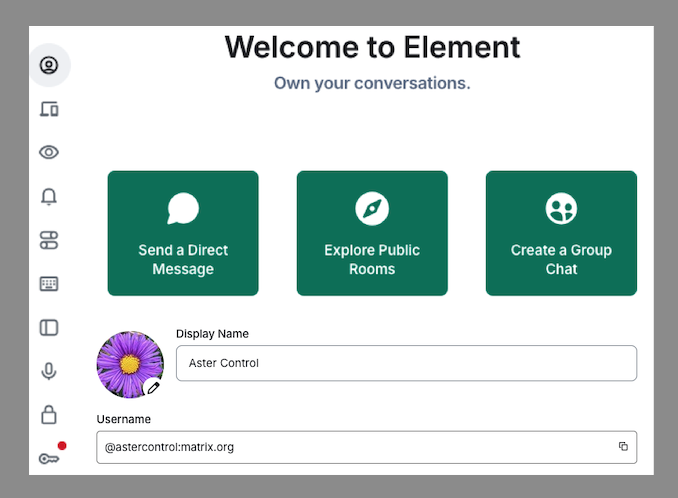Viewport: 678px width, 498px height.
Task: Click the @astercontrol:matrix.org username field
Action: pyautogui.click(x=355, y=447)
